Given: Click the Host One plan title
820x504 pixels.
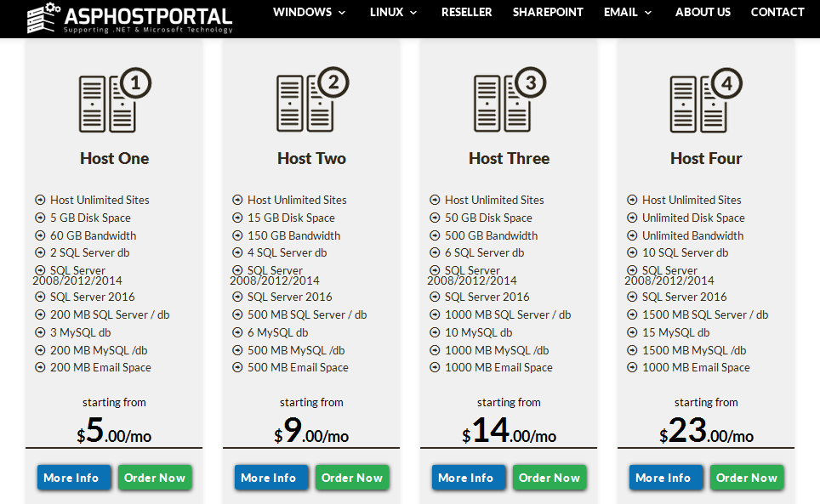Looking at the screenshot, I should (x=115, y=158).
